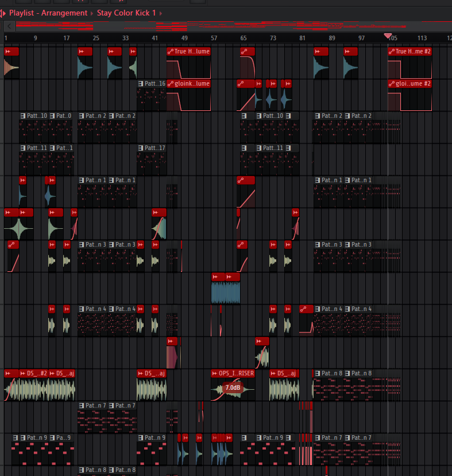Click bar 97 on the timeline ruler
Viewport: 452px width, 476px height.
point(362,39)
